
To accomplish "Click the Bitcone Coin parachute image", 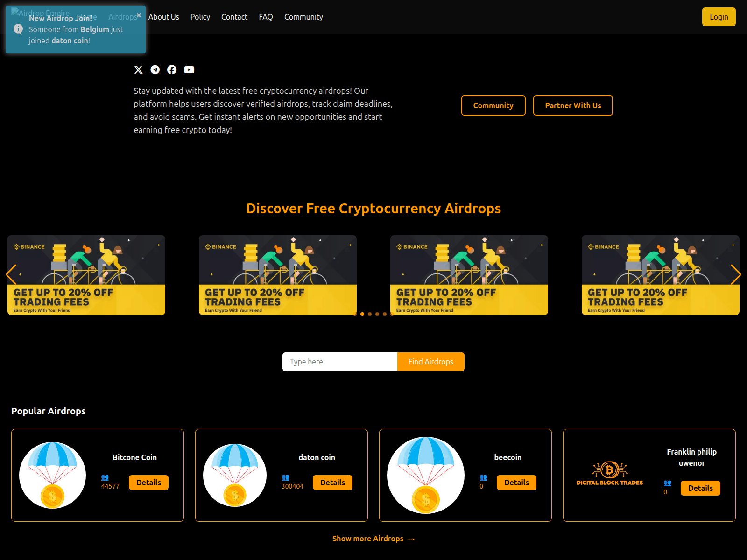I will [52, 475].
